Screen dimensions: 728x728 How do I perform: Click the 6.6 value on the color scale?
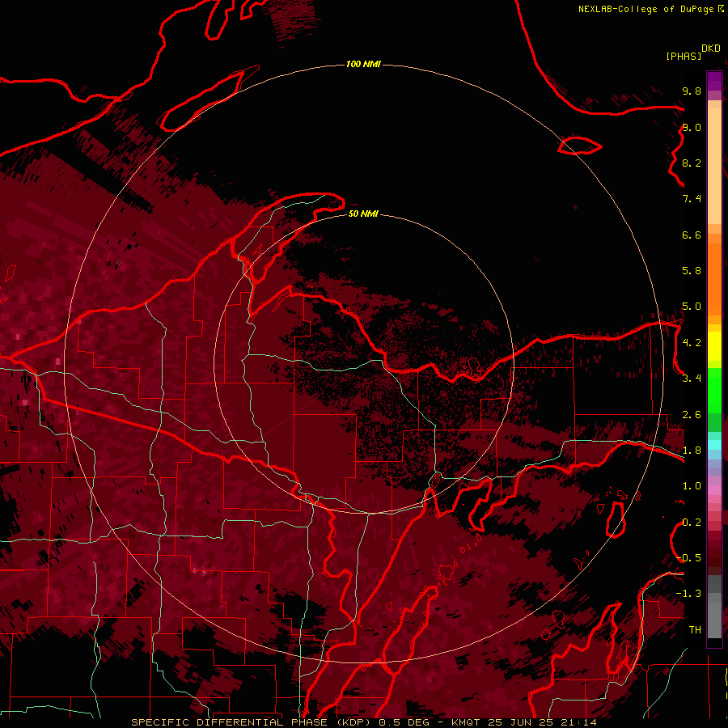692,235
